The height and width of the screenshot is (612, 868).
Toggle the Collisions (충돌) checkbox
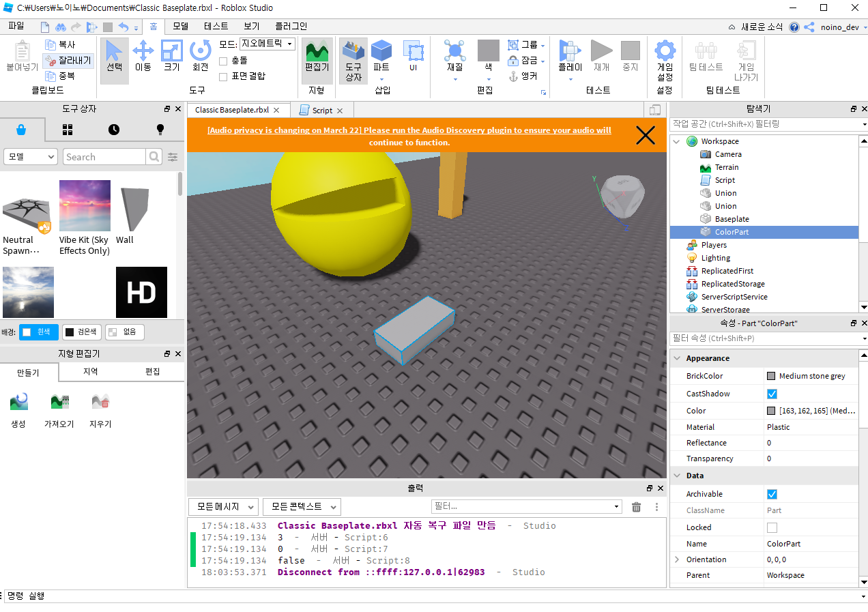[223, 61]
